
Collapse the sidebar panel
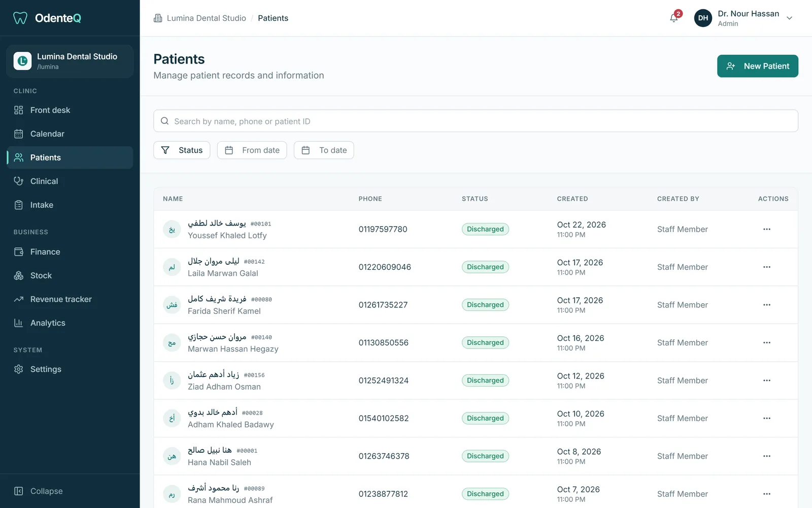point(39,491)
